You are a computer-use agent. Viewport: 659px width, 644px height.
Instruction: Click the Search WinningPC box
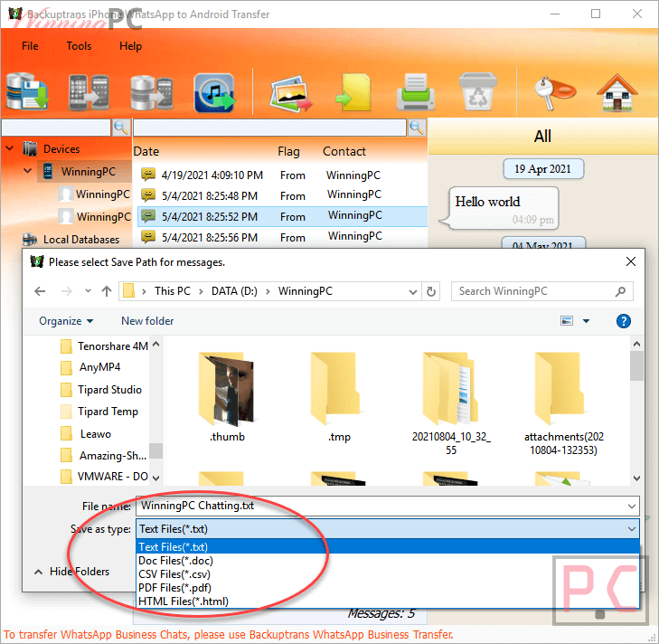point(541,291)
